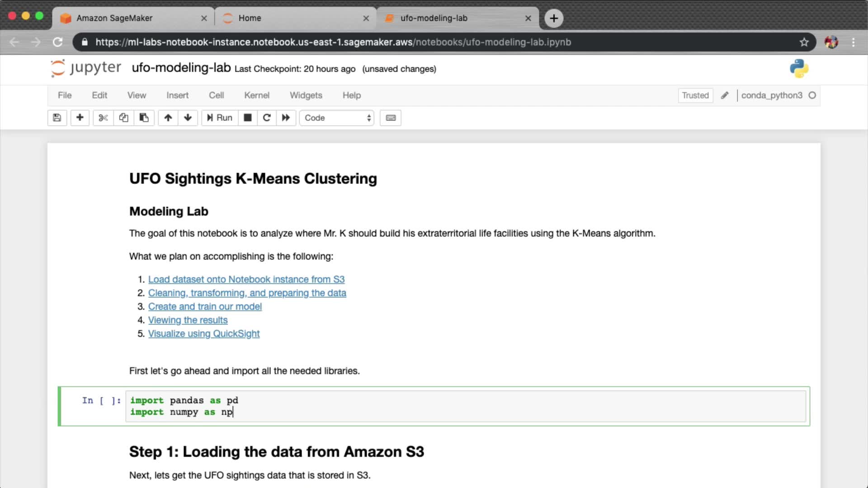
Task: Copy selected cells icon
Action: coord(123,118)
